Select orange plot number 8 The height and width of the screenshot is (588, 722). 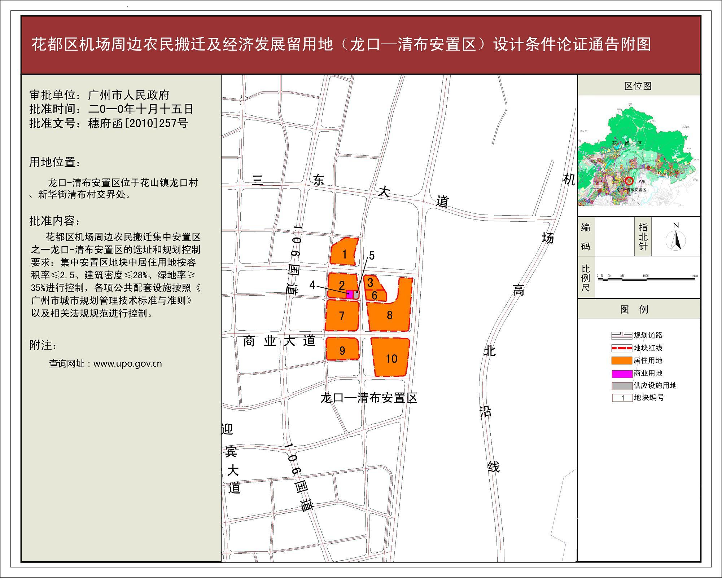[389, 315]
